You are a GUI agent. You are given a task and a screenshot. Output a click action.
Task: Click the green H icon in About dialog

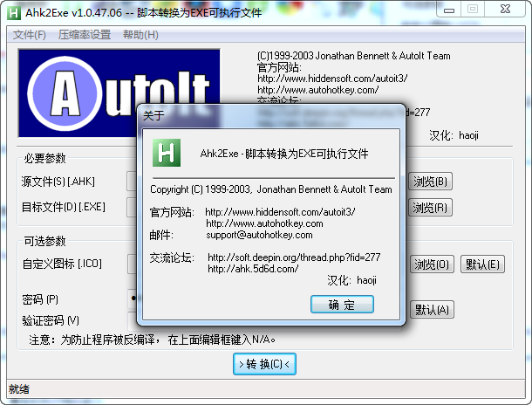click(x=167, y=153)
